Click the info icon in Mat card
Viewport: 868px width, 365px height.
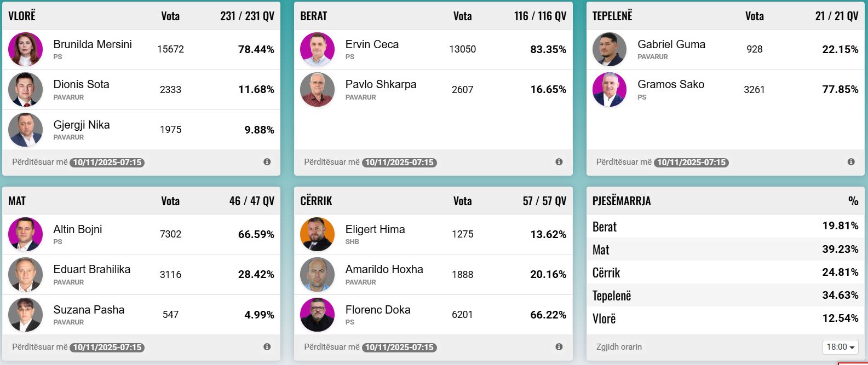point(267,347)
